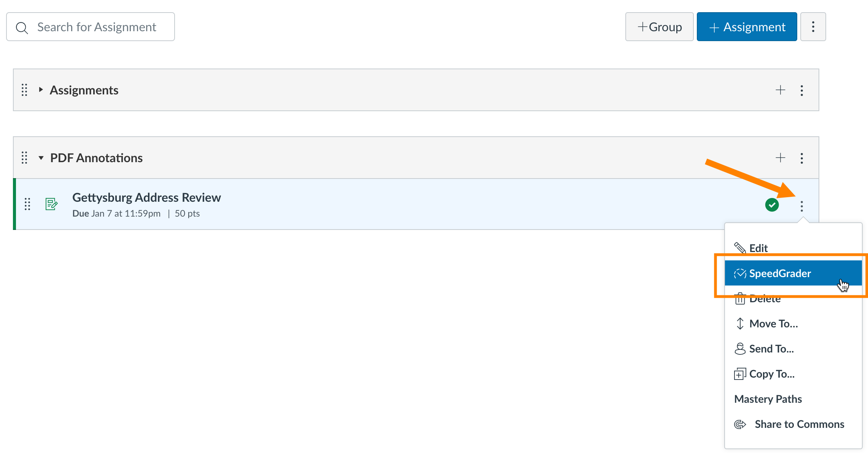Click the Copy To icon in the menu
868x453 pixels.
(740, 373)
